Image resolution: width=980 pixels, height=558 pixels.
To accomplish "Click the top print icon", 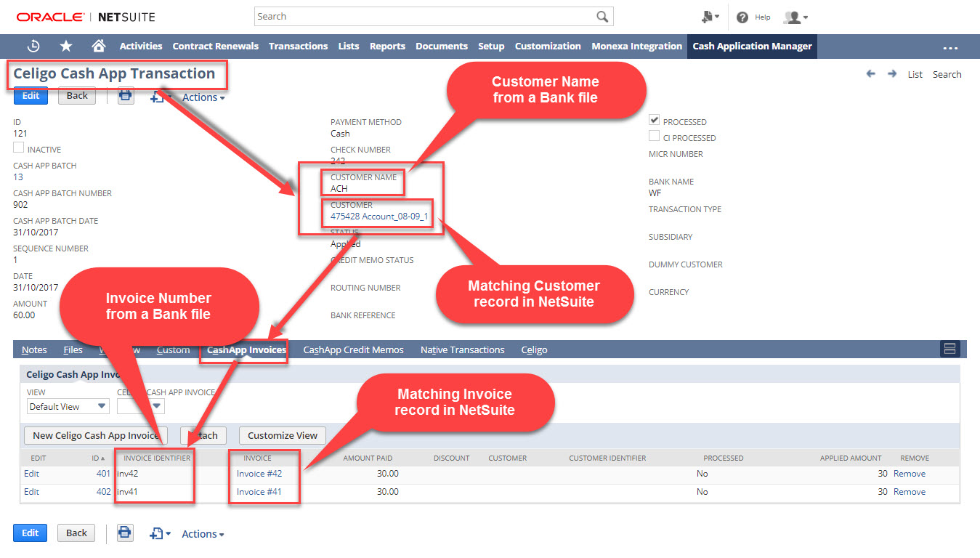I will pos(126,95).
